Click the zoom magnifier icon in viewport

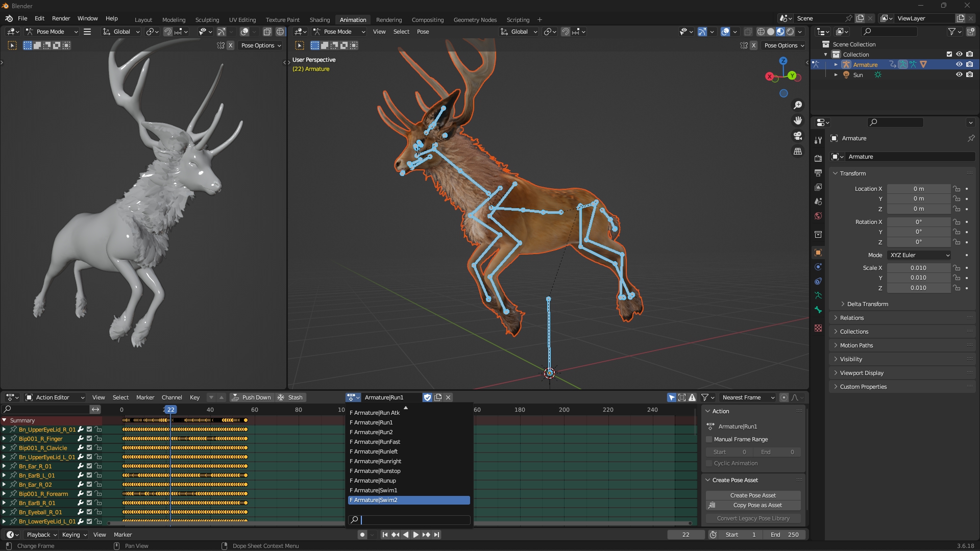click(x=798, y=105)
